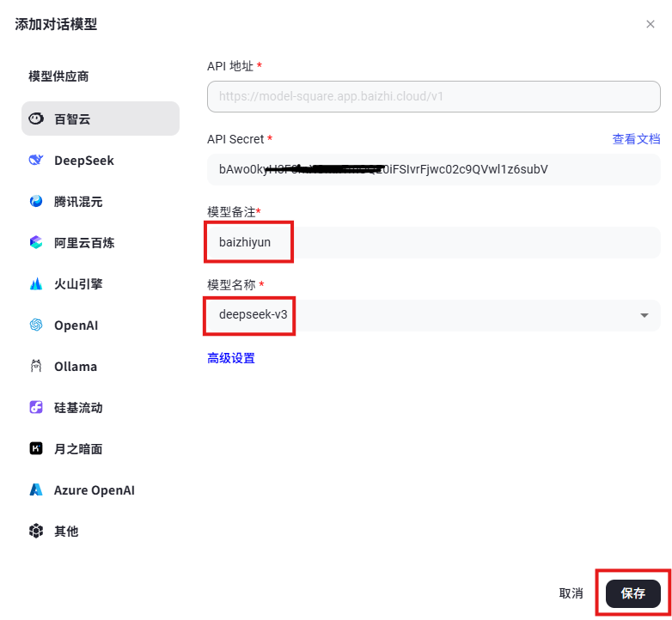The width and height of the screenshot is (672, 620).
Task: Select the 百智云 provider icon
Action: [x=36, y=119]
